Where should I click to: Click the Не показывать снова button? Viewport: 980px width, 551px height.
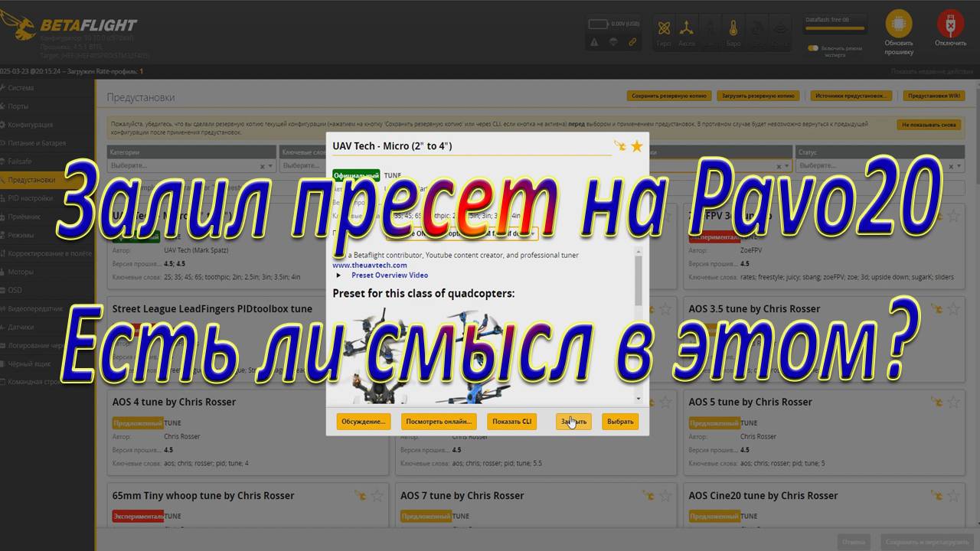point(929,124)
